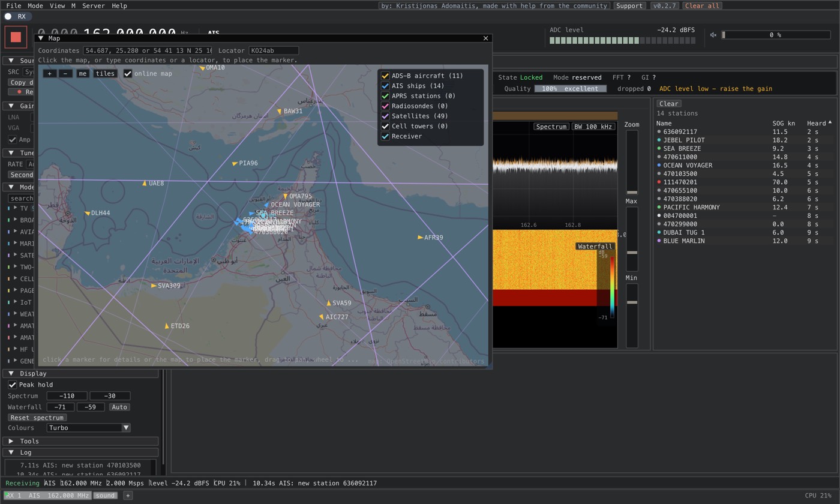Clear the stations list
This screenshot has height=504, width=840.
click(x=668, y=104)
